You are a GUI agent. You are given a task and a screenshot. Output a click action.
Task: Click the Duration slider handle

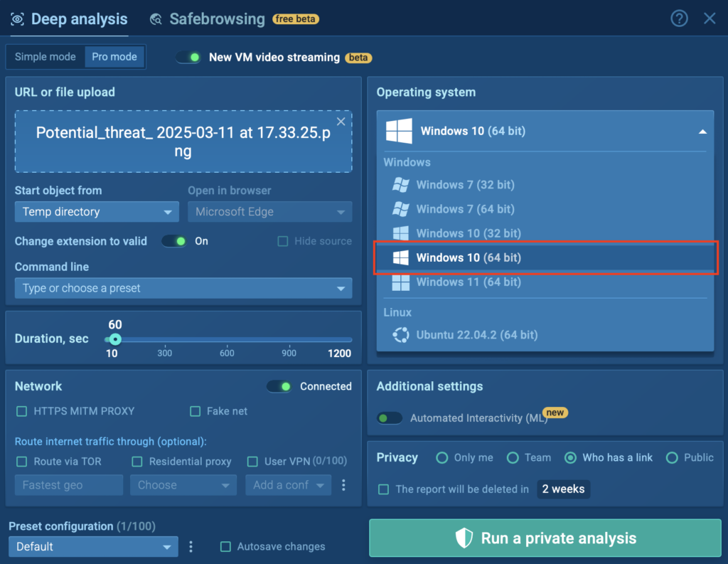(115, 339)
